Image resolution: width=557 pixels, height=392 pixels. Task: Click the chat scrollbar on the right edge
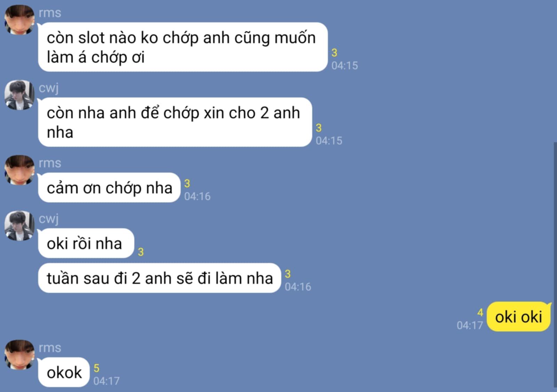pos(555,264)
